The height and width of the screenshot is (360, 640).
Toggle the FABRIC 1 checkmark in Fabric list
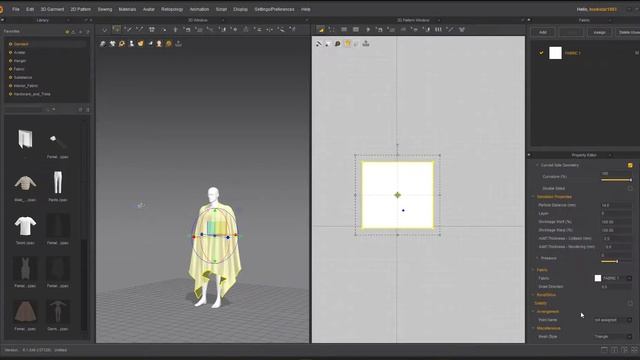coord(541,53)
